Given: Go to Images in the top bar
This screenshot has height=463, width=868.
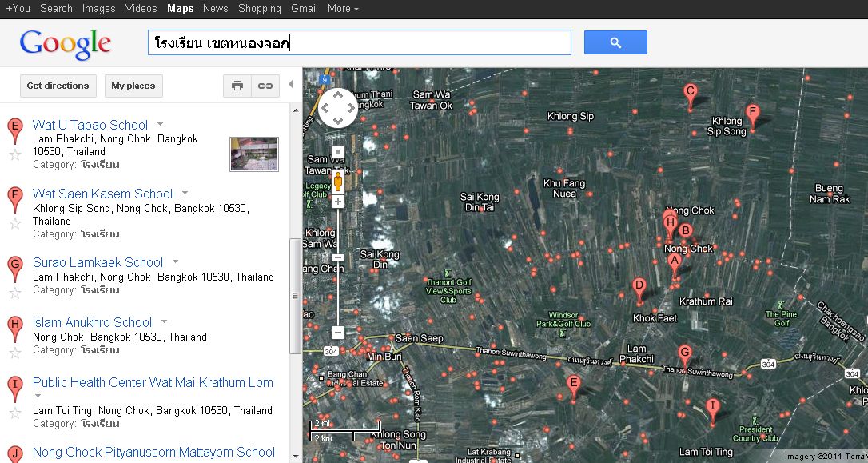Looking at the screenshot, I should [98, 8].
